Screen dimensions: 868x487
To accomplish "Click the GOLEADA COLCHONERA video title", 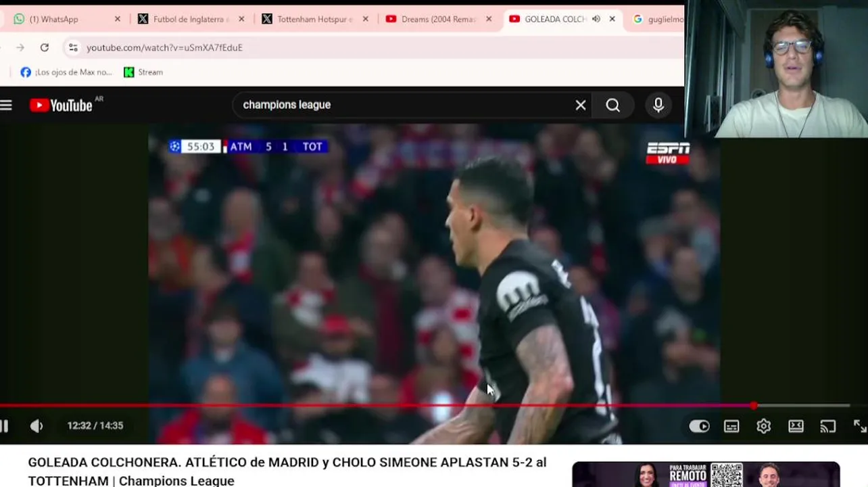I will (x=287, y=471).
